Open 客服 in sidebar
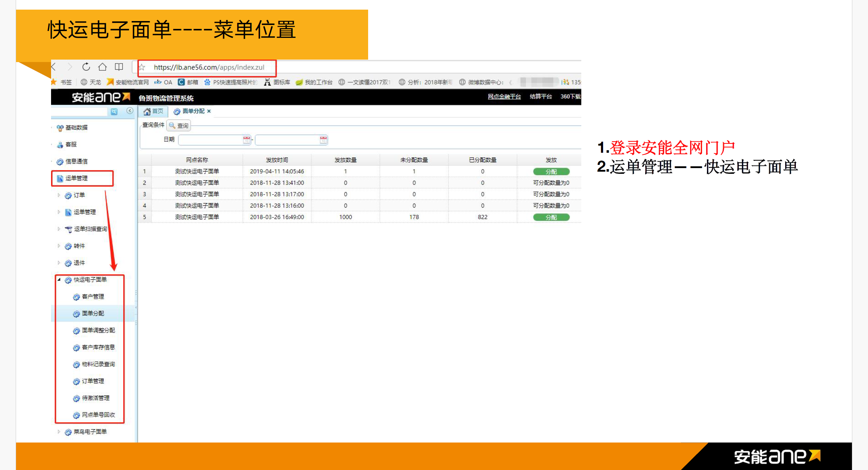The width and height of the screenshot is (868, 470). coord(67,145)
